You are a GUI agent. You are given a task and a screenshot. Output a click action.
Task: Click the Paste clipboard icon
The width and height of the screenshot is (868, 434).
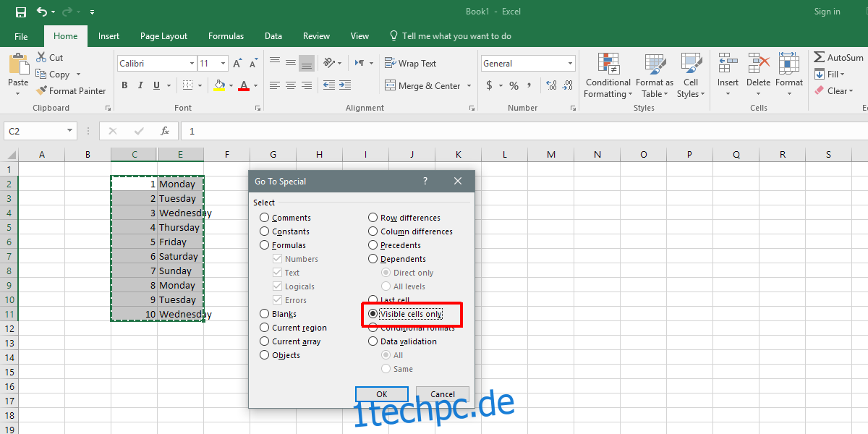[18, 64]
